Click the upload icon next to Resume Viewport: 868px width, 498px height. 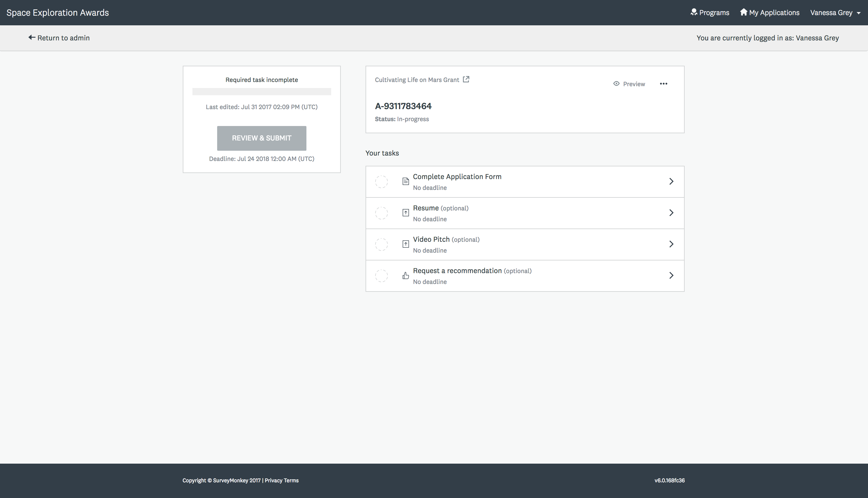click(x=405, y=213)
